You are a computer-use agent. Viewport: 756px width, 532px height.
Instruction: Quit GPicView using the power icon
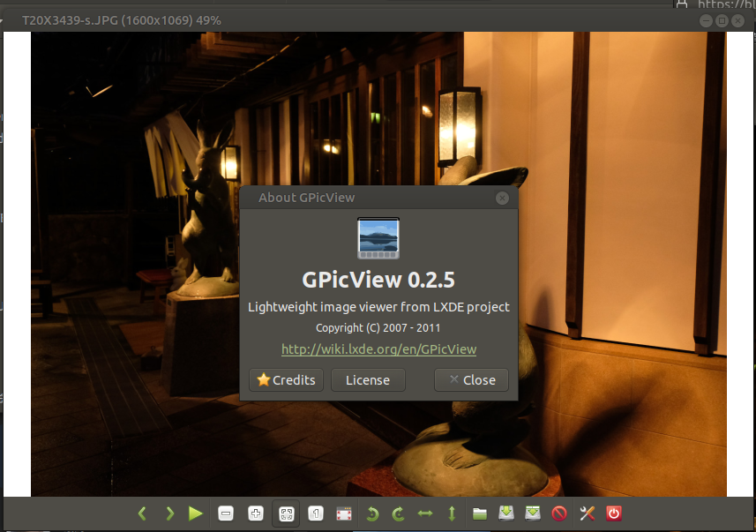click(613, 513)
